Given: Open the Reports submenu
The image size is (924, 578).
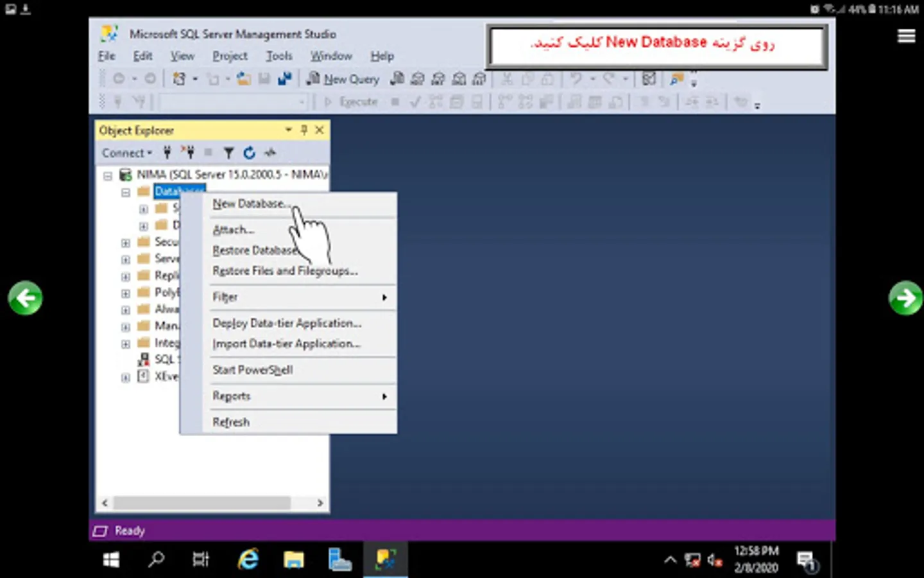Looking at the screenshot, I should click(300, 396).
